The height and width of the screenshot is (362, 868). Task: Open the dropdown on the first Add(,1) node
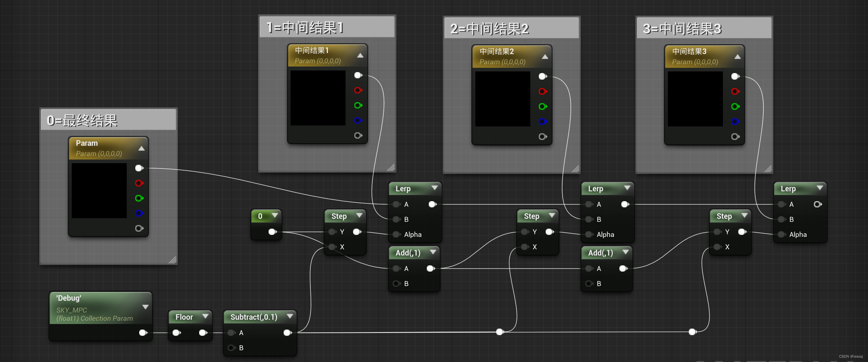click(x=434, y=253)
